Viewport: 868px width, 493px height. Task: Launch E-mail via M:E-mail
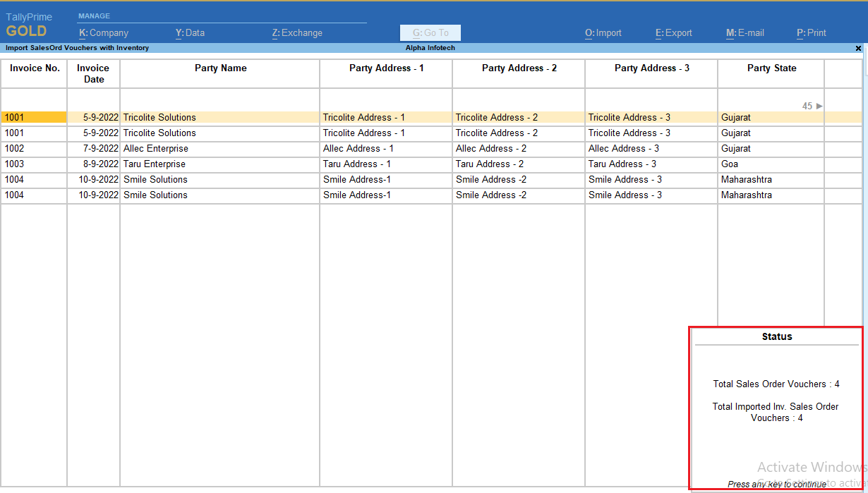point(745,32)
